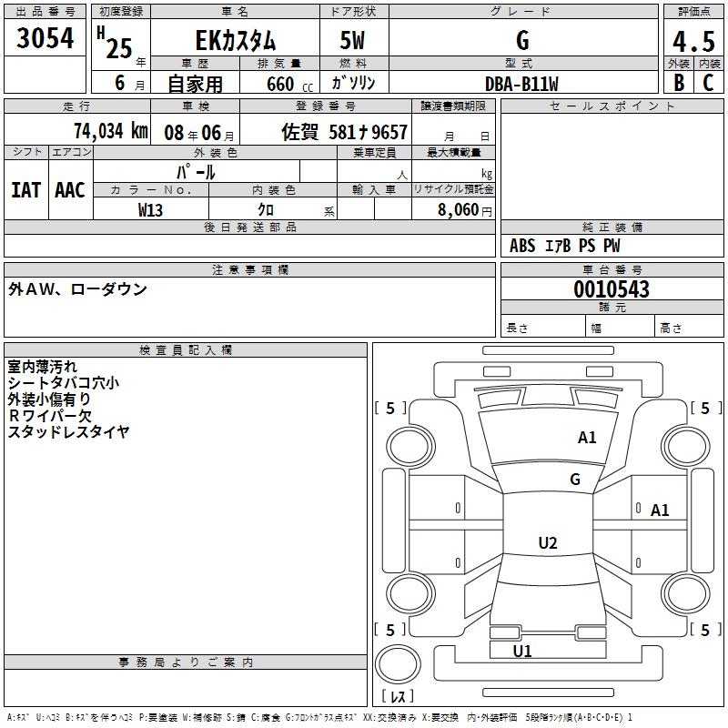This screenshot has width=728, height=728.
Task: Click the rear-left tire circle in diagram
Action: point(410,594)
